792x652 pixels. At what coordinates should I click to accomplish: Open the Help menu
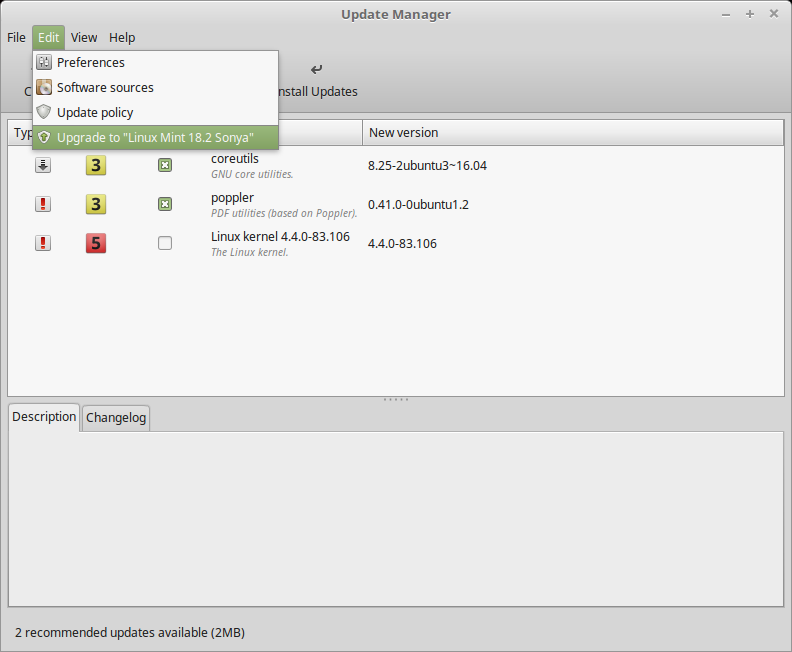click(x=122, y=37)
